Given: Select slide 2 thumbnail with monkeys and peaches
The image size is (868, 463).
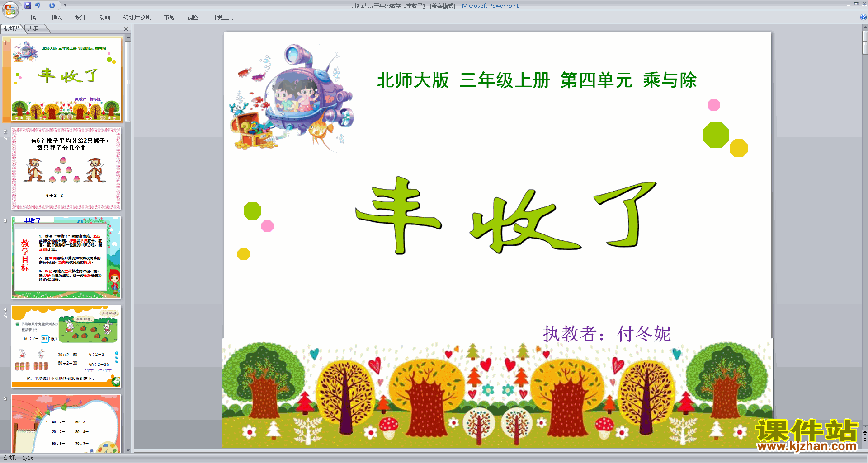Looking at the screenshot, I should point(66,168).
